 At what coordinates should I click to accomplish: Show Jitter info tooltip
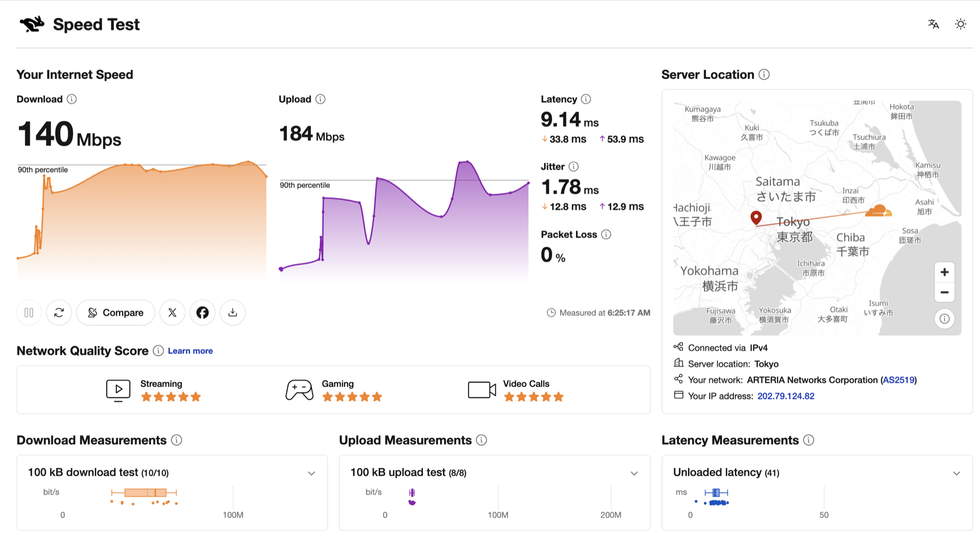[x=574, y=167]
